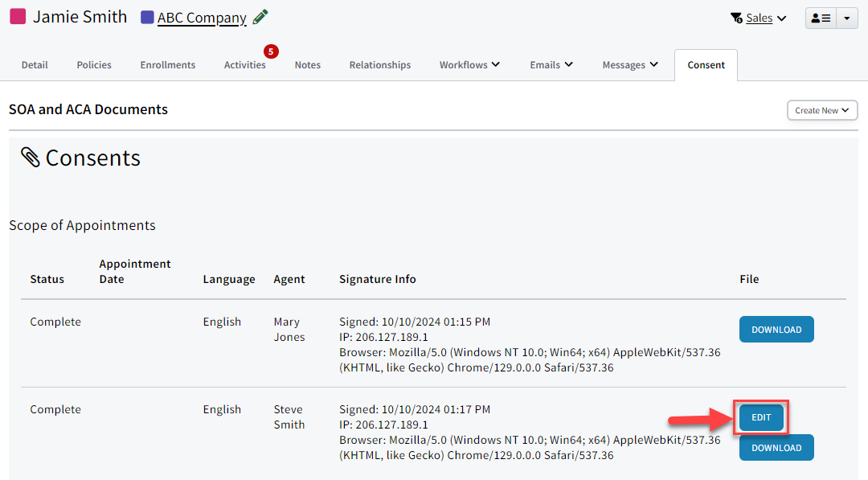The height and width of the screenshot is (480, 868).
Task: Switch to the Policies tab
Action: (x=93, y=64)
